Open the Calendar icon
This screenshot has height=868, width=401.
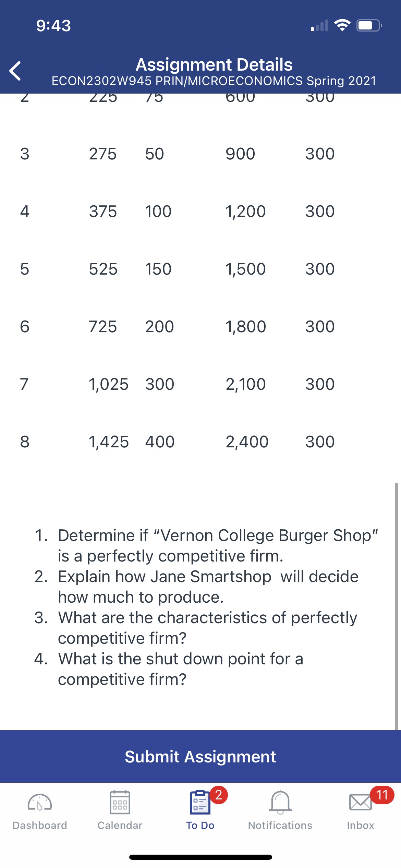pyautogui.click(x=120, y=802)
